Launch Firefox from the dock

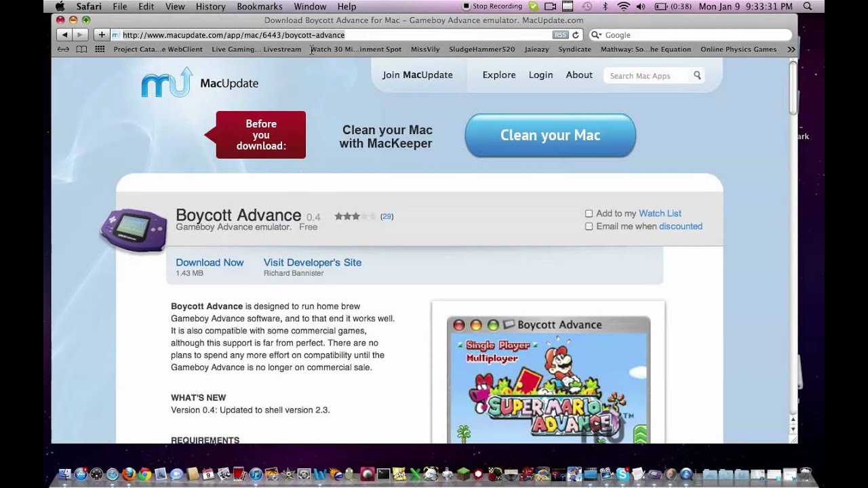click(x=128, y=474)
